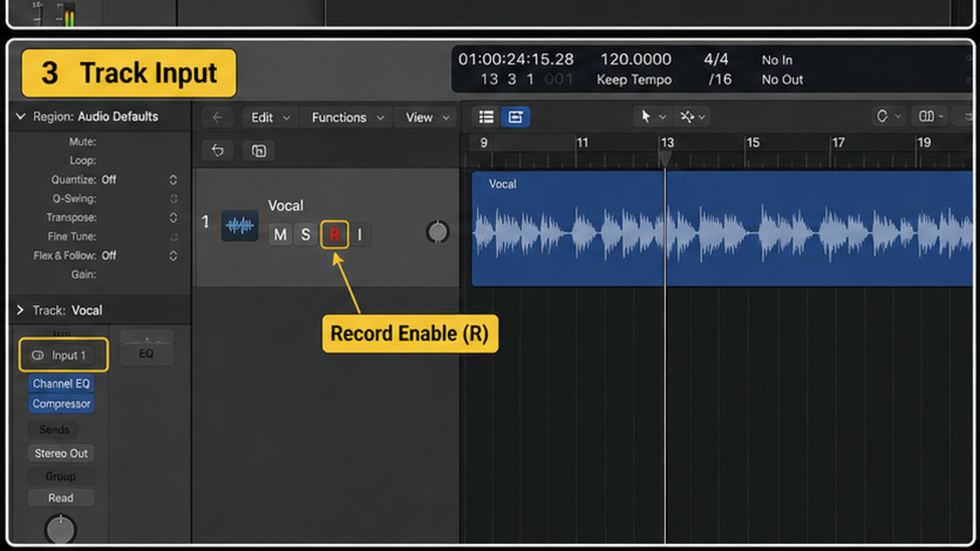Open the secondary tool dropdown chevron

point(701,117)
